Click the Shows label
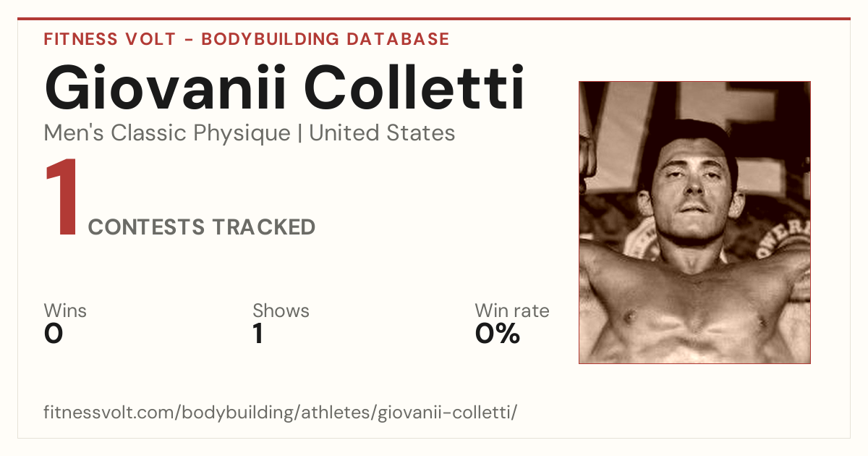 point(281,311)
